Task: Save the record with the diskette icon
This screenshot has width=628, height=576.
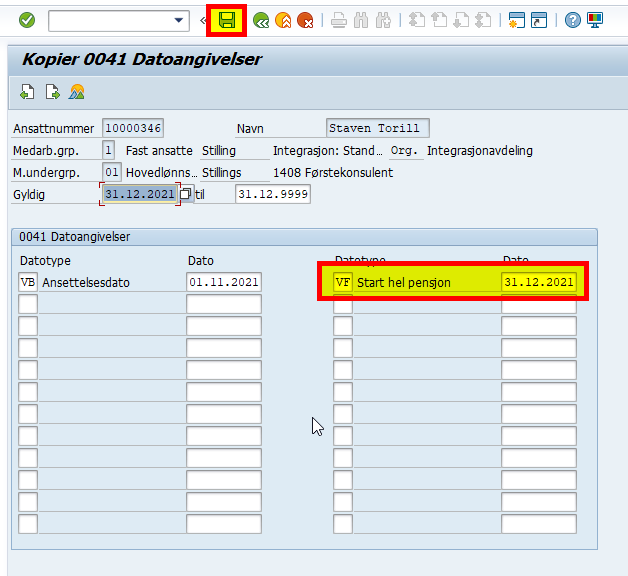Action: (x=227, y=20)
